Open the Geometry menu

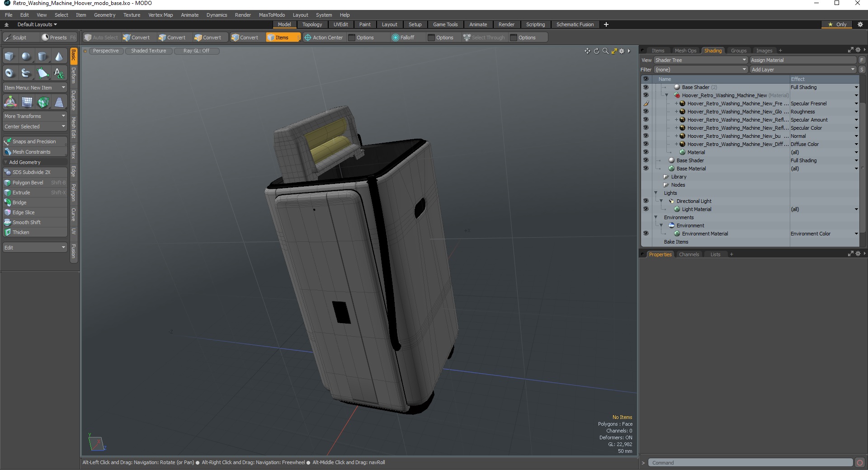(104, 15)
